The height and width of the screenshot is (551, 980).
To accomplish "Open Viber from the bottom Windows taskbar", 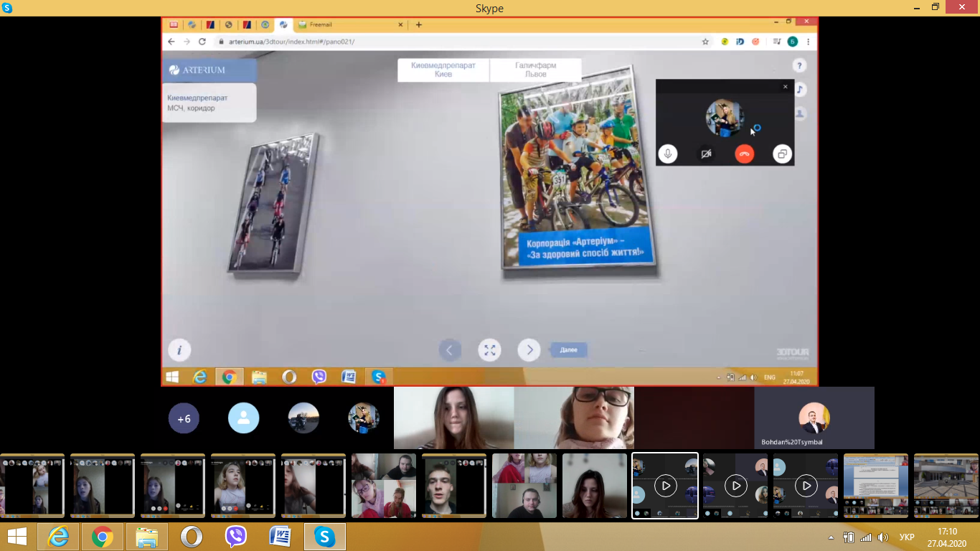I will [236, 537].
